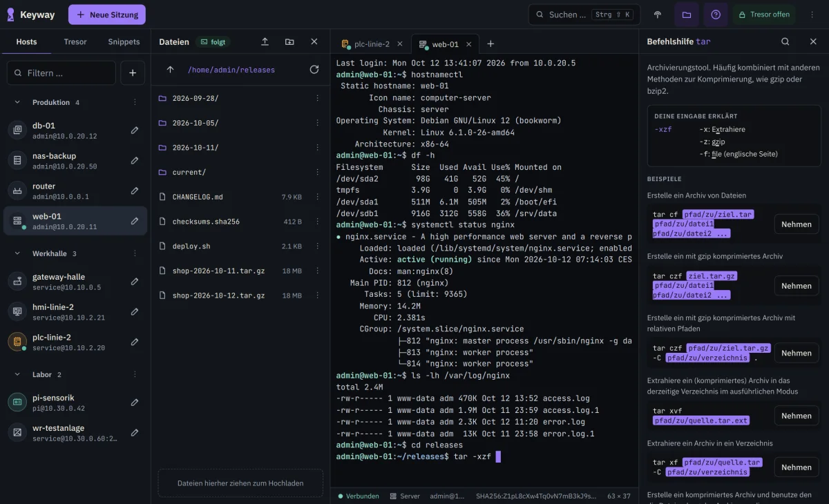Take the 'tar cf' example with Nehmen
Screen dimensions: 829x504
797,224
